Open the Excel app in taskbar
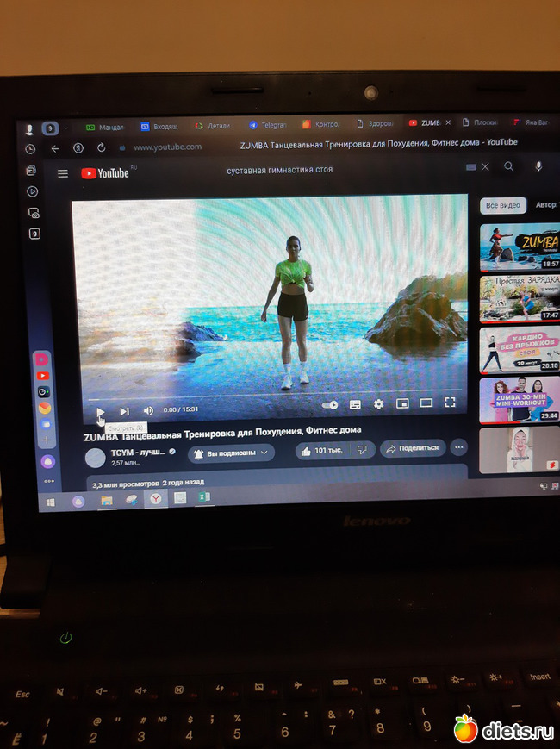Screen dimensions: 560x749 coord(205,497)
